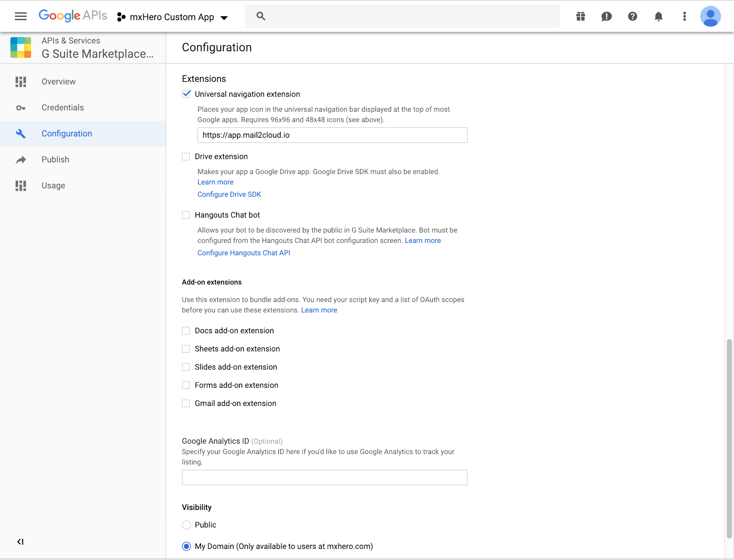
Task: Uncheck Universal navigation extension
Action: [x=186, y=94]
